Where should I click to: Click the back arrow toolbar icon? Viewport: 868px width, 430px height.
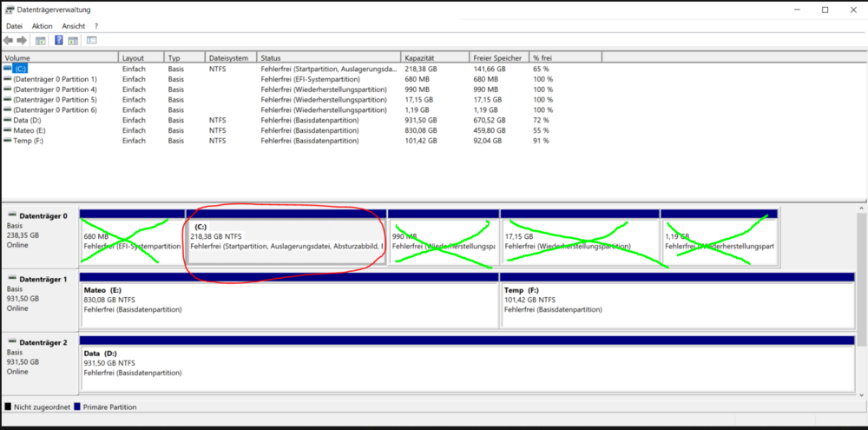point(9,40)
